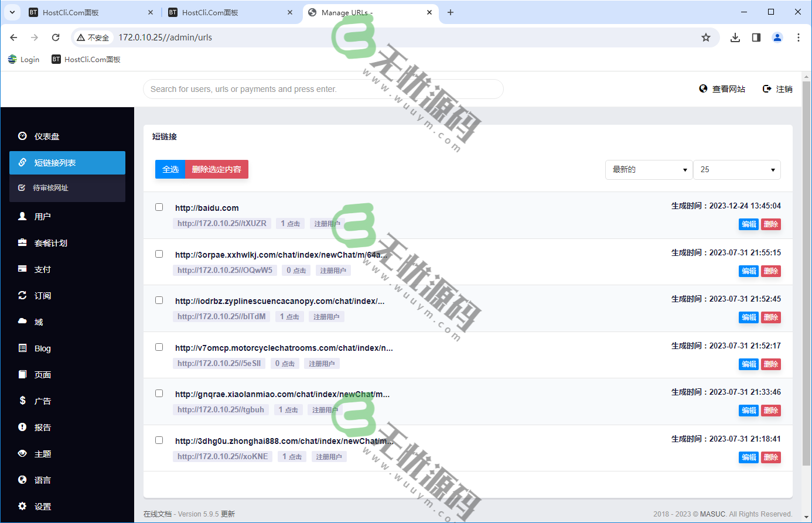Click the red 删除选定内容 button

216,169
